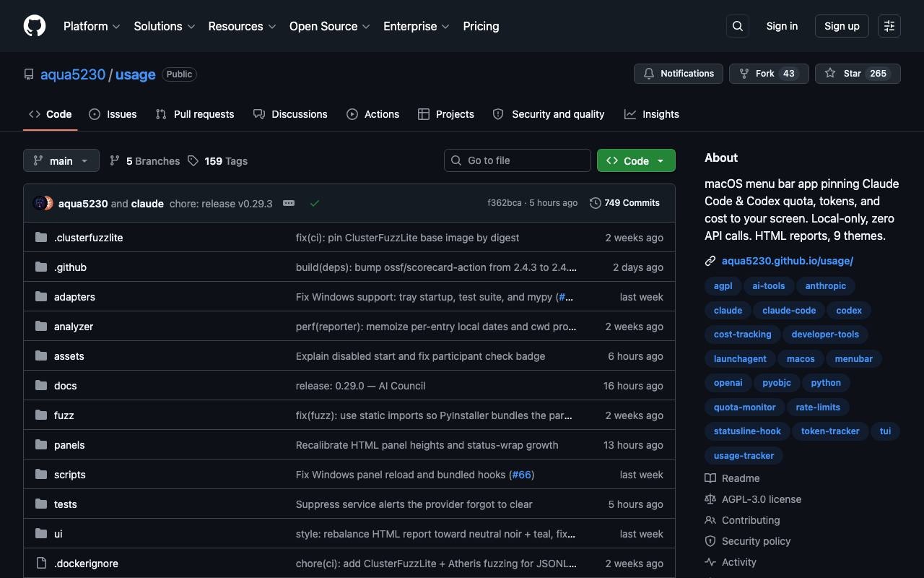Viewport: 924px width, 578px height.
Task: Open the aqua5230.github.io/usage/ website link
Action: coord(788,261)
